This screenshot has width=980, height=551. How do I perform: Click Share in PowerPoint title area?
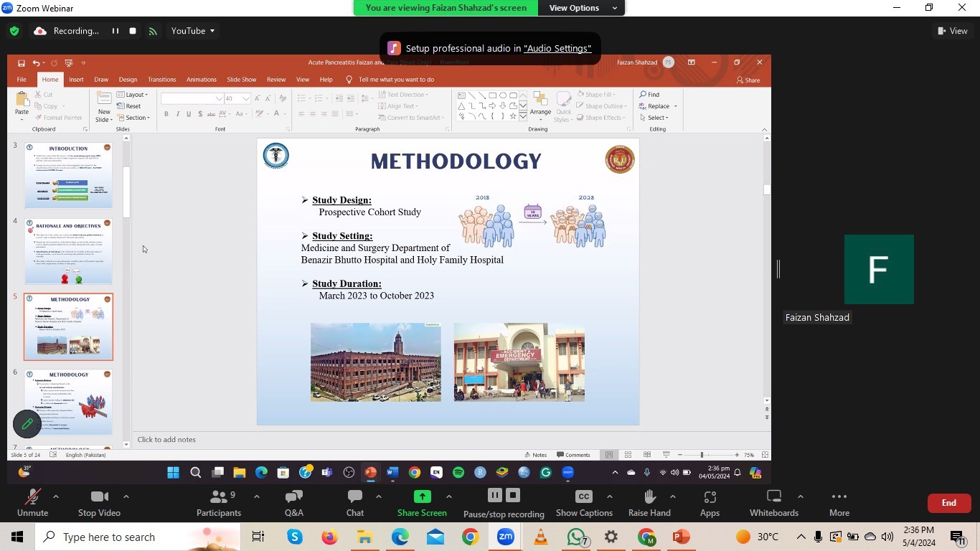click(x=748, y=80)
